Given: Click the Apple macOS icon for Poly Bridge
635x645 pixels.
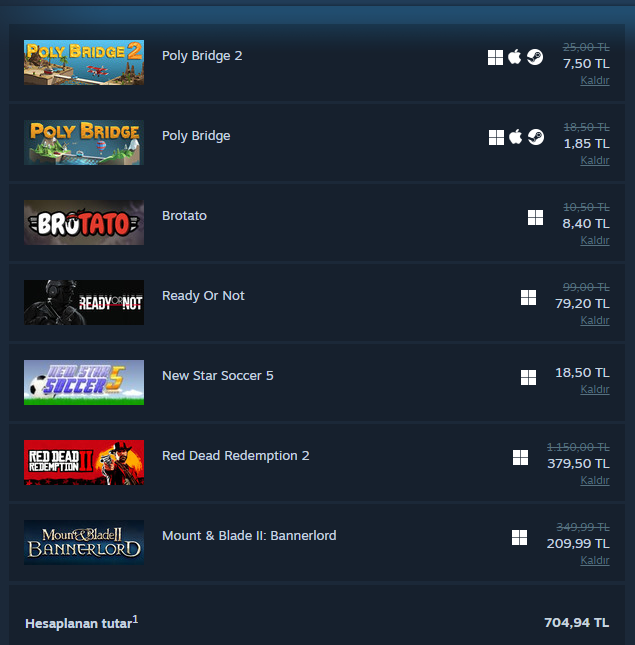Looking at the screenshot, I should 515,137.
